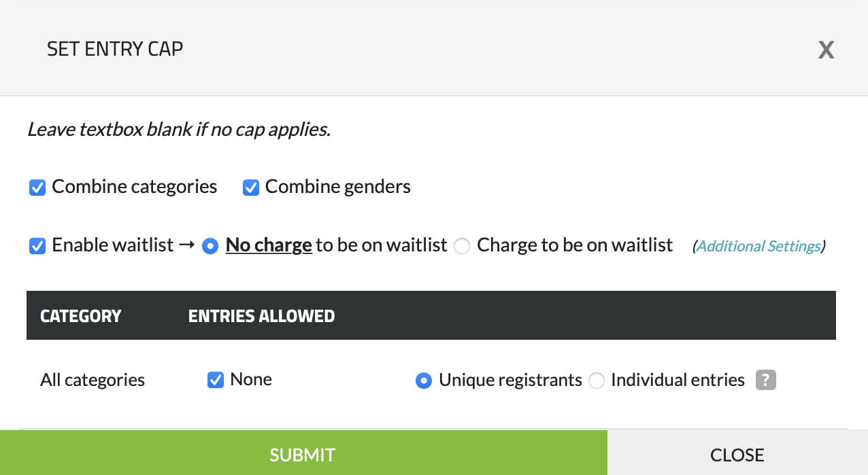Click the CLOSE button at the bottom
Viewport: 868px width, 475px height.
click(737, 455)
